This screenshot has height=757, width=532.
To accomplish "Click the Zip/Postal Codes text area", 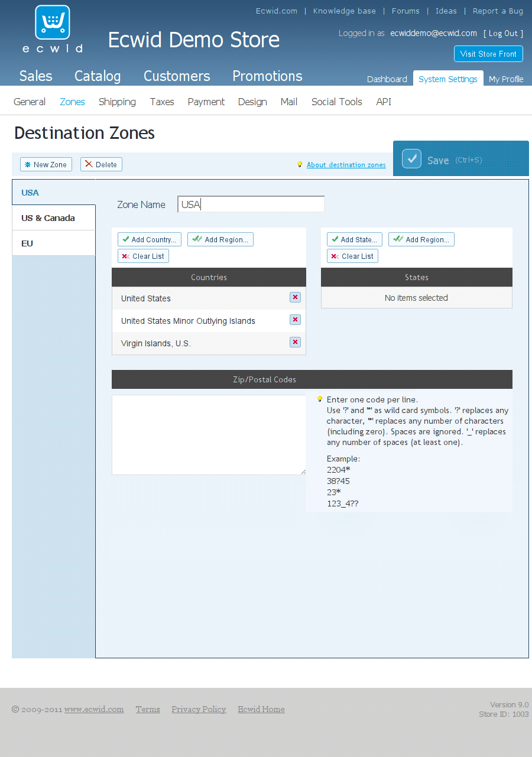I will coord(209,435).
